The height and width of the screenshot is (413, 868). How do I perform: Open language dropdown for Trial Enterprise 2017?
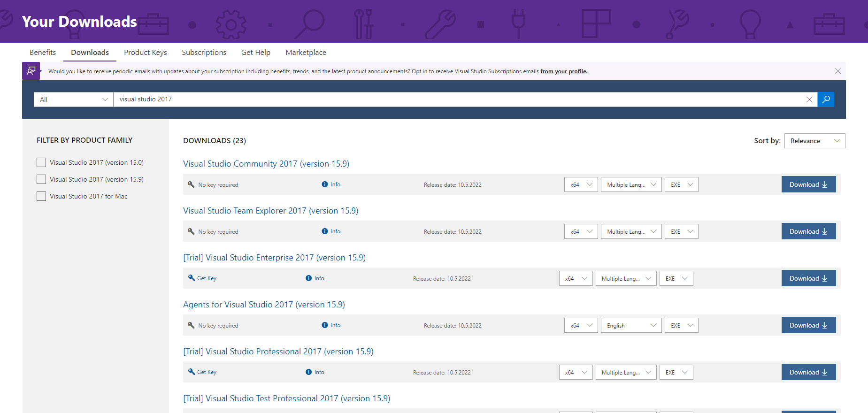coord(626,278)
